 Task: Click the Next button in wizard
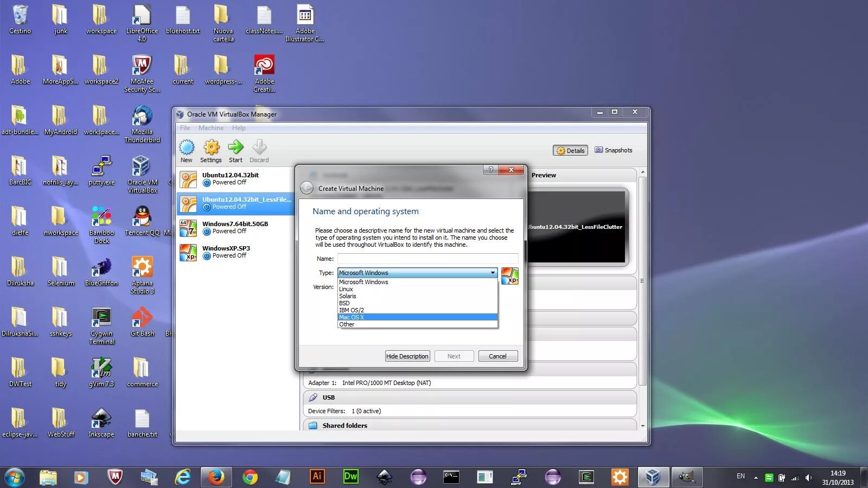coord(454,356)
